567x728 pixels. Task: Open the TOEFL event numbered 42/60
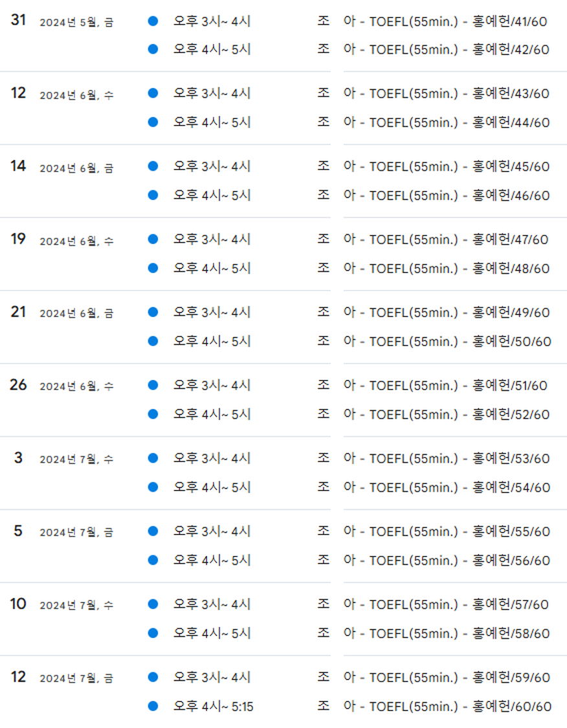coord(433,49)
